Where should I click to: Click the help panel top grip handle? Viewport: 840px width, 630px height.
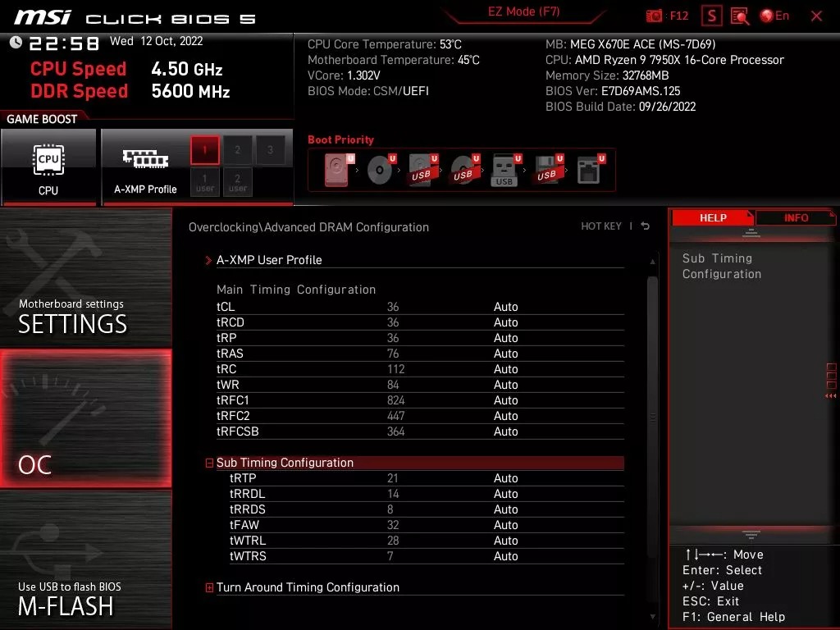pos(751,232)
